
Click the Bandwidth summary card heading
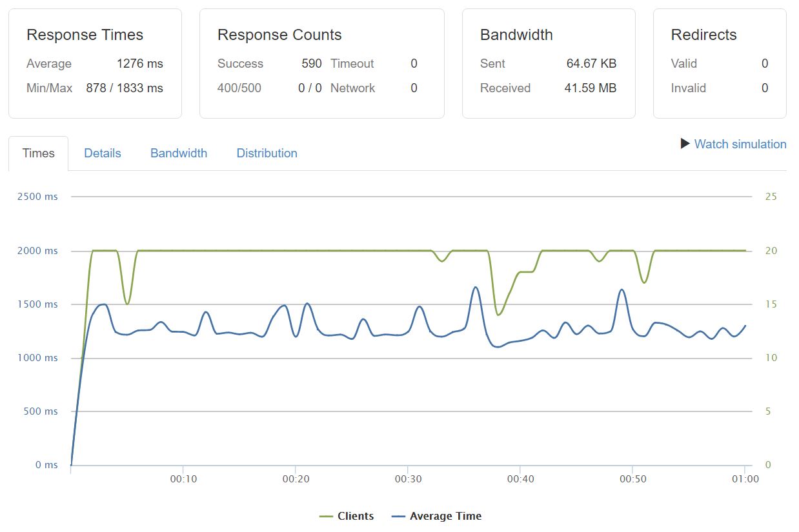516,35
